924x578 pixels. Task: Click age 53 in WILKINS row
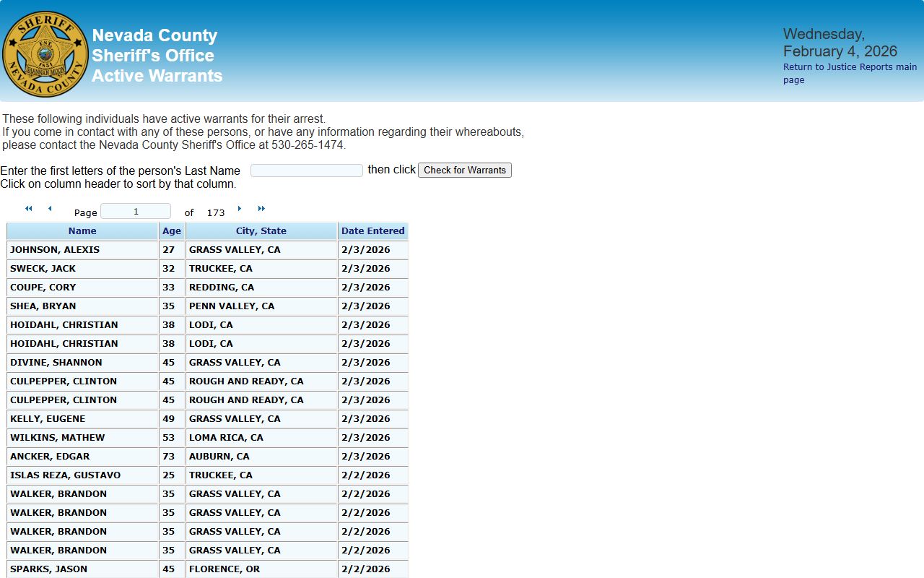pos(172,438)
